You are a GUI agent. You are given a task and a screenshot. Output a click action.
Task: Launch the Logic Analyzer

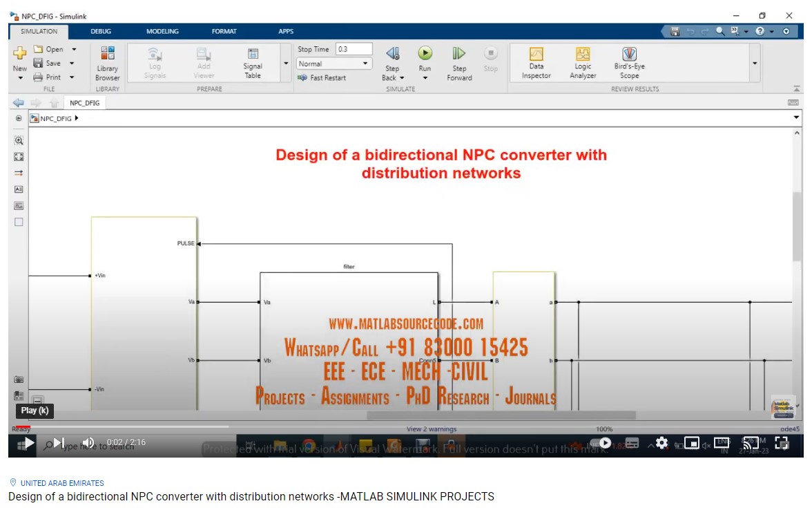(583, 64)
